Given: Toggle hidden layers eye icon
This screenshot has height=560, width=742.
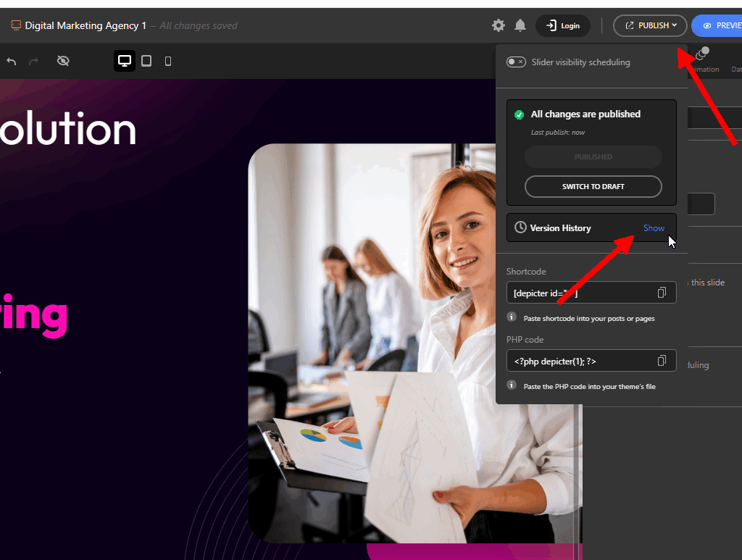Looking at the screenshot, I should (x=63, y=61).
